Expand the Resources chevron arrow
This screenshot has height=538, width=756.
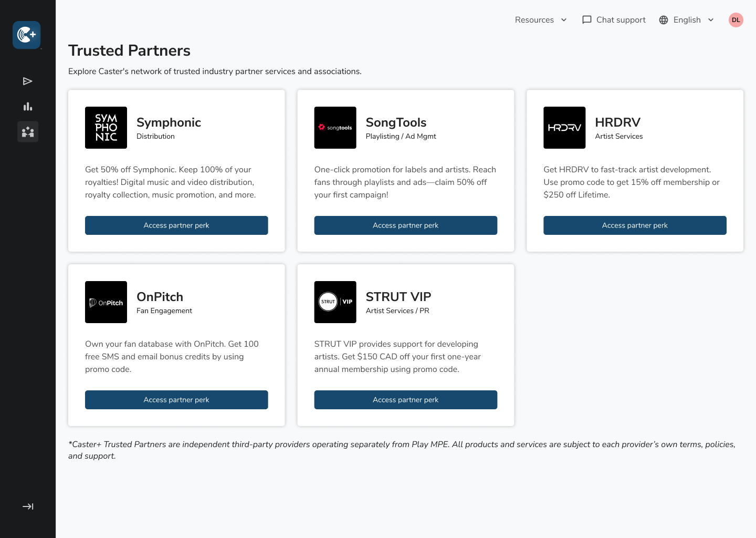click(x=564, y=20)
